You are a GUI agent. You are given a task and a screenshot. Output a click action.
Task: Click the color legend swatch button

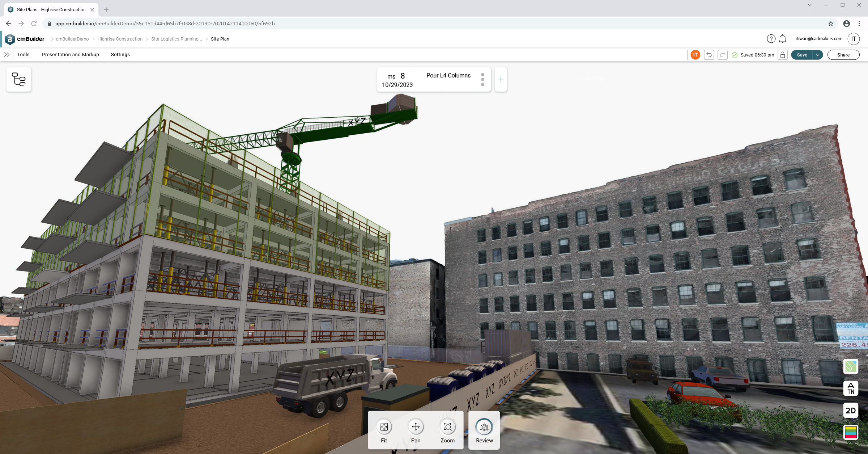tap(851, 432)
